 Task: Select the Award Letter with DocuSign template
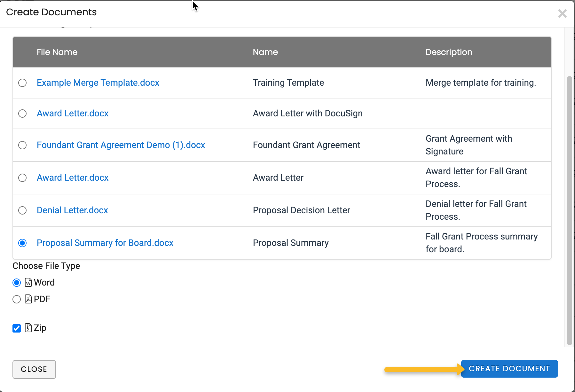click(x=22, y=114)
